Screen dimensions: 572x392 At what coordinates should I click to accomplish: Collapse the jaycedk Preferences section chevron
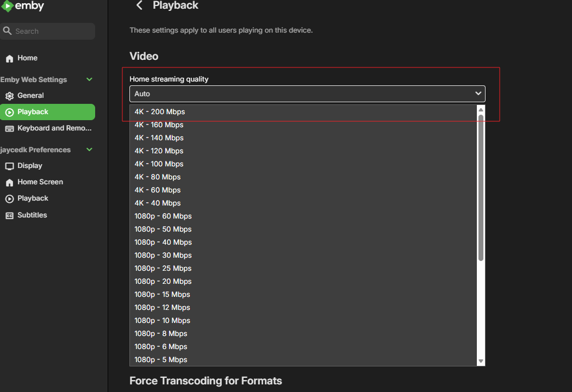tap(89, 150)
